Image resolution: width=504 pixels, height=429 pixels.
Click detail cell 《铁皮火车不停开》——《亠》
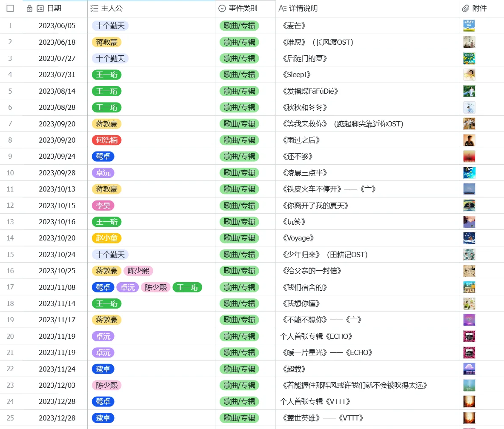point(367,189)
